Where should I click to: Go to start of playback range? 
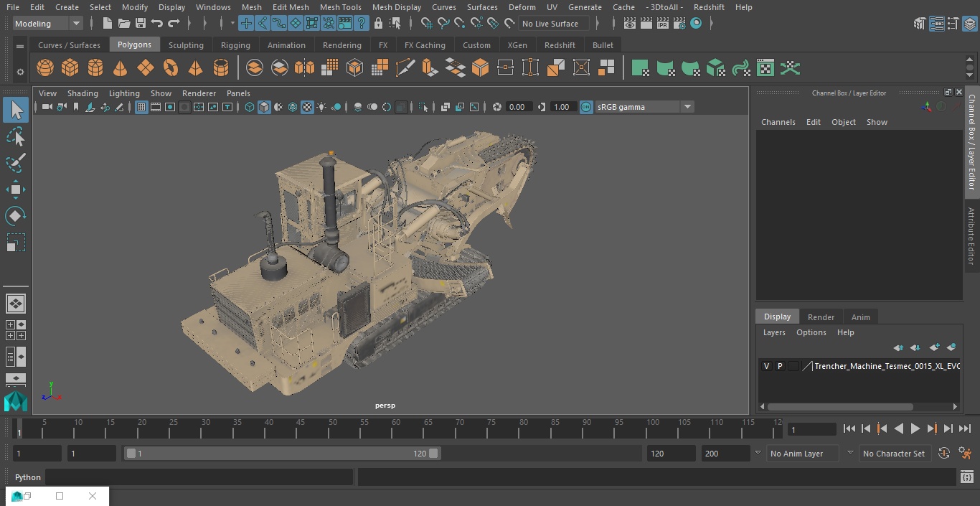849,428
